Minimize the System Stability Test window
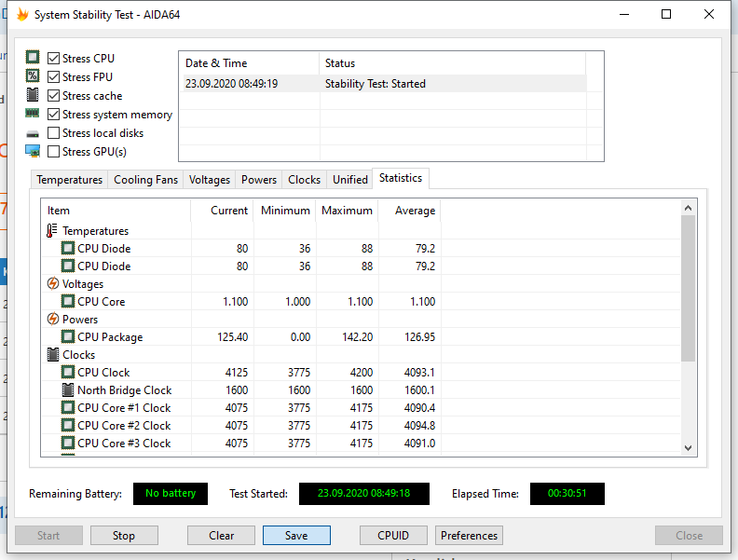 (x=624, y=14)
